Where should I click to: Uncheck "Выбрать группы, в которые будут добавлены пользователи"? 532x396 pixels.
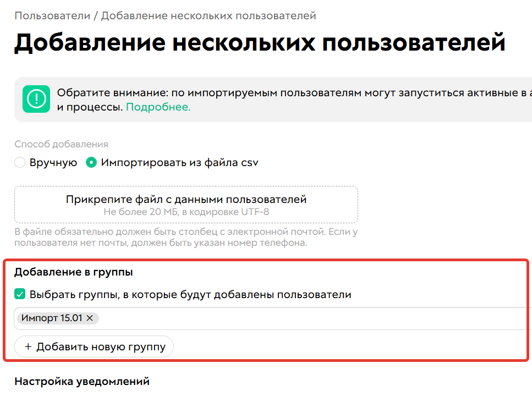point(20,294)
